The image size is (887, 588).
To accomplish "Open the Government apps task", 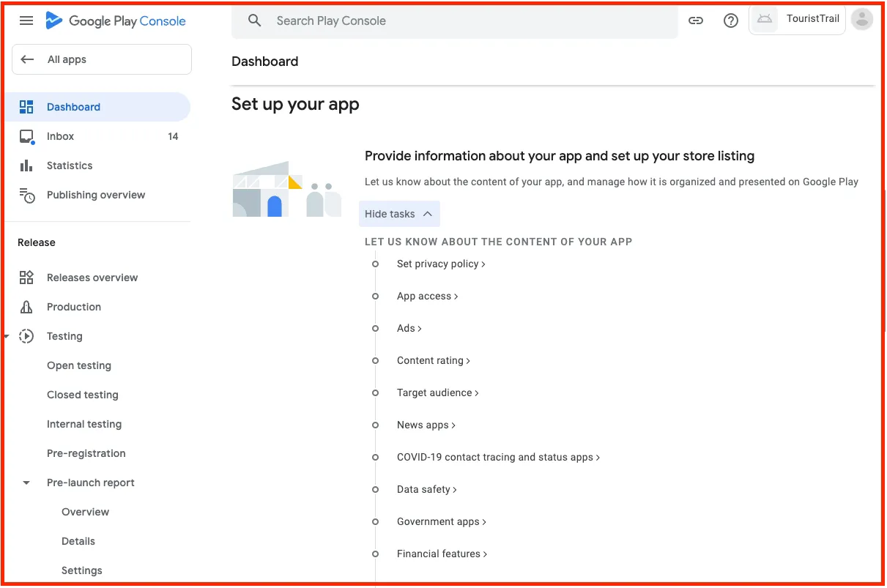I will 442,521.
